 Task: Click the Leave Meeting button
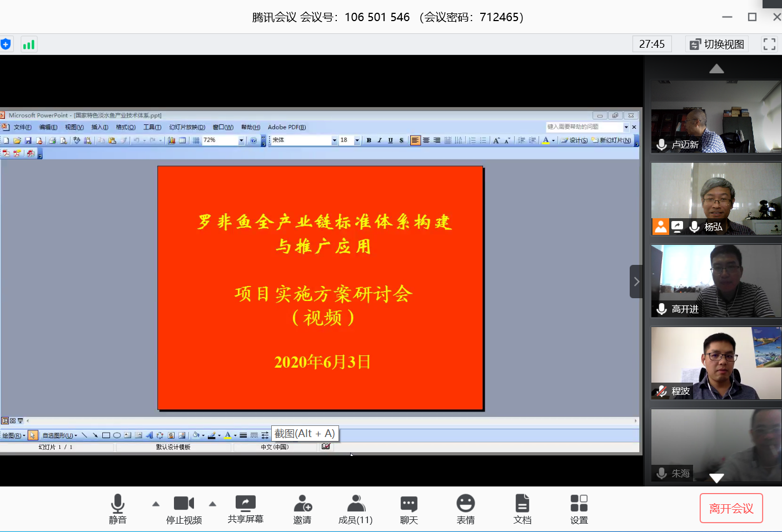tap(731, 508)
